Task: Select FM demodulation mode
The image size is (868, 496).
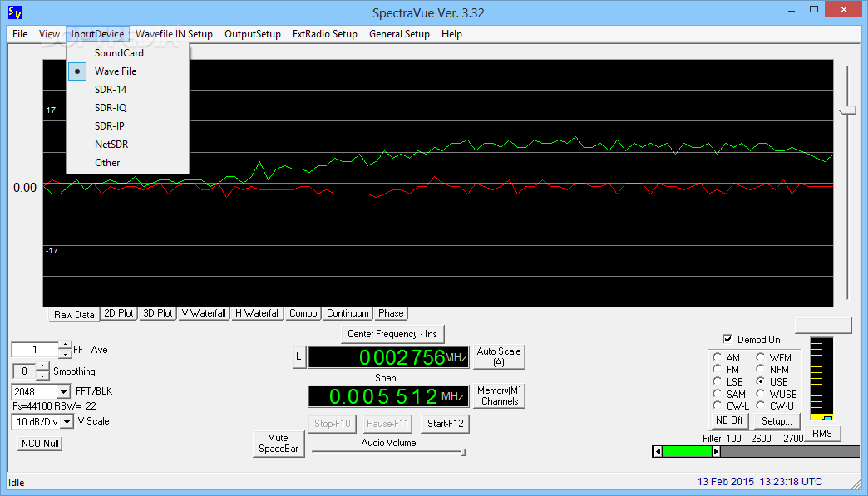Action: pos(718,369)
